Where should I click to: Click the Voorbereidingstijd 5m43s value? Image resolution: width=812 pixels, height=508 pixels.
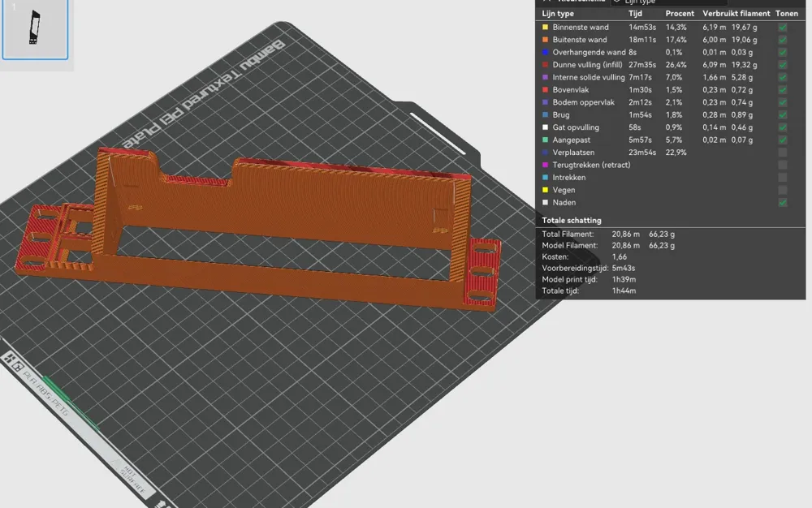click(x=624, y=269)
